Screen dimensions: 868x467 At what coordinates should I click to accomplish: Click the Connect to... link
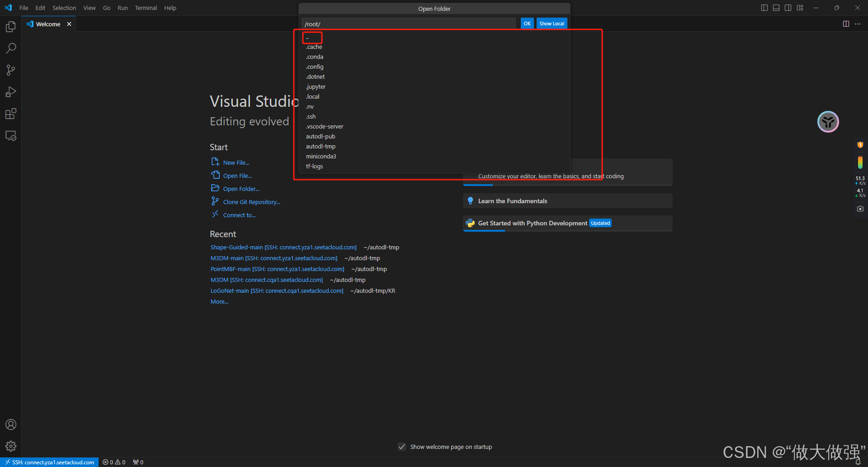239,215
